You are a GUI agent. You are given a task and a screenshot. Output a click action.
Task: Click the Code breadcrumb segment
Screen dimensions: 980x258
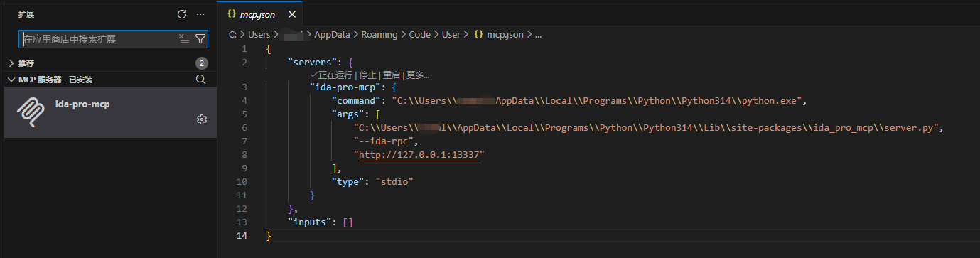[419, 34]
